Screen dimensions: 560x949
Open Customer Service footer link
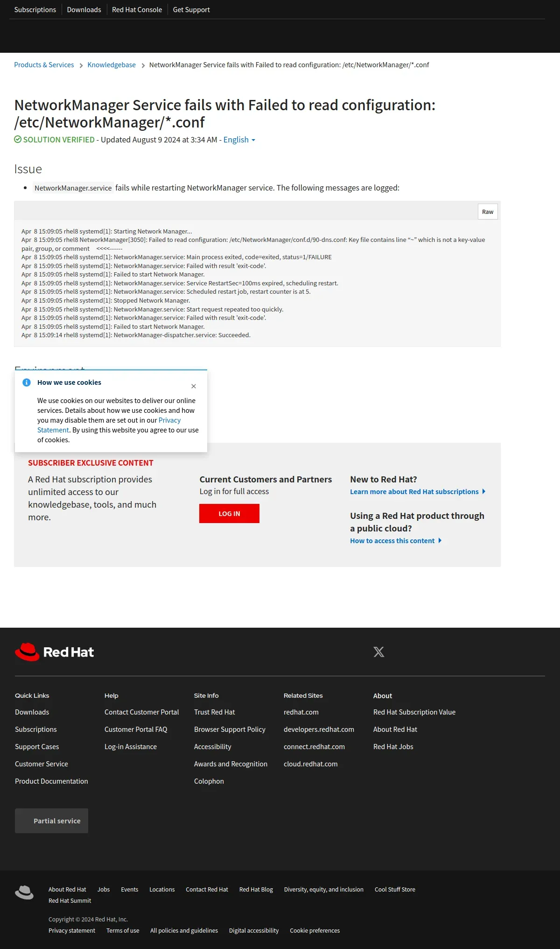click(x=42, y=764)
